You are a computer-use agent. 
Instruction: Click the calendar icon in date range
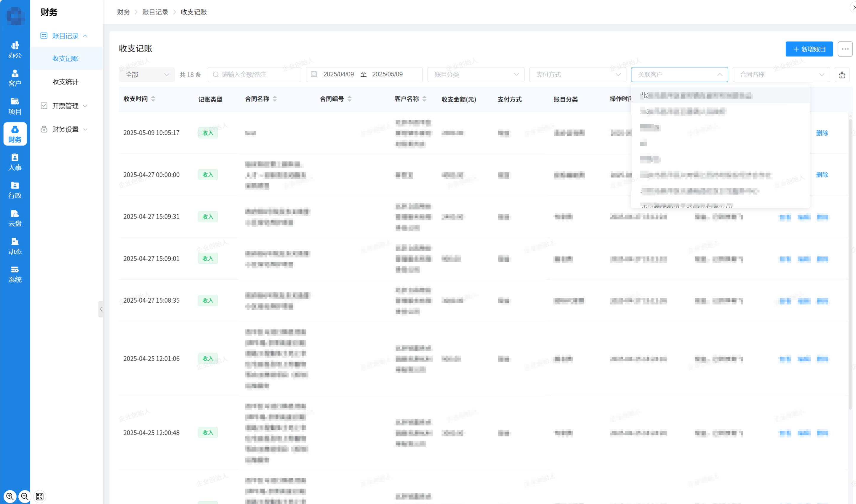pyautogui.click(x=314, y=74)
